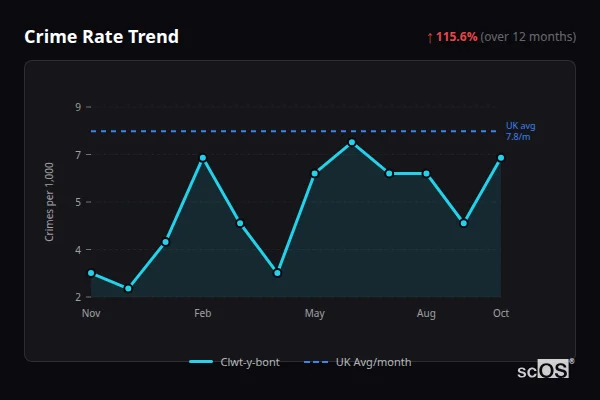Click the May data point
Image resolution: width=600 pixels, height=400 pixels.
point(315,174)
